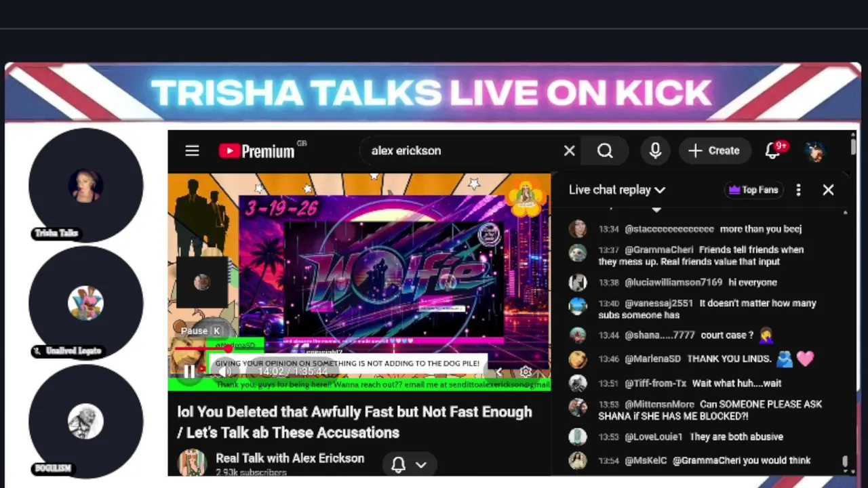This screenshot has height=488, width=868.
Task: Clear the search box with the X icon
Action: 569,150
